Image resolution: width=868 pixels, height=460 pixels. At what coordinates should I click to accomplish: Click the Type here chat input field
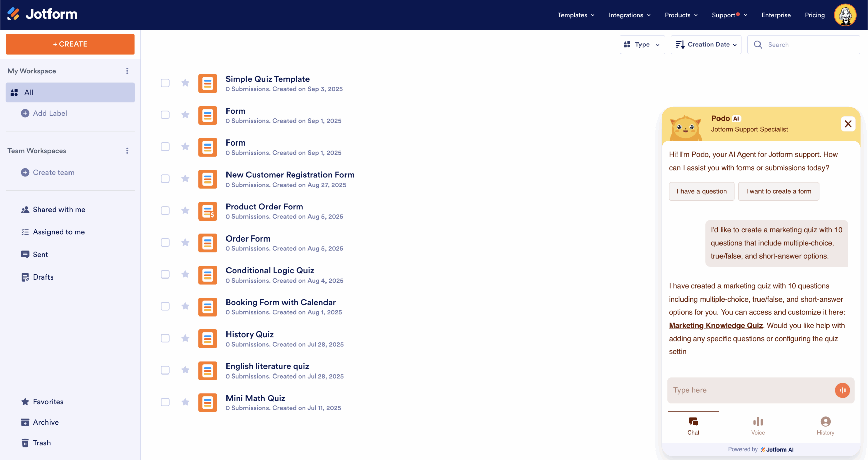(x=749, y=390)
